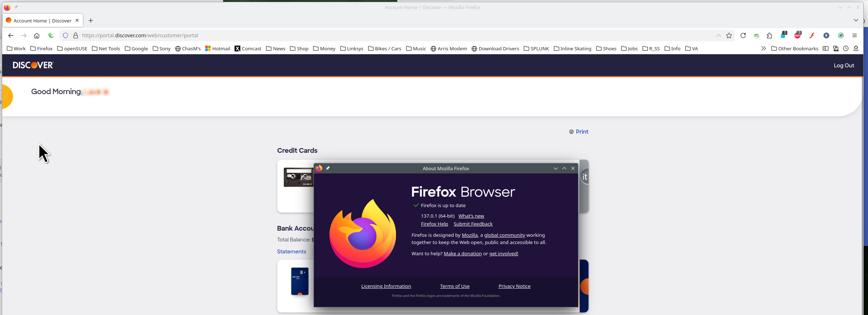The image size is (868, 315).
Task: Click the Firefox icon in About dialog titlebar
Action: click(x=319, y=168)
